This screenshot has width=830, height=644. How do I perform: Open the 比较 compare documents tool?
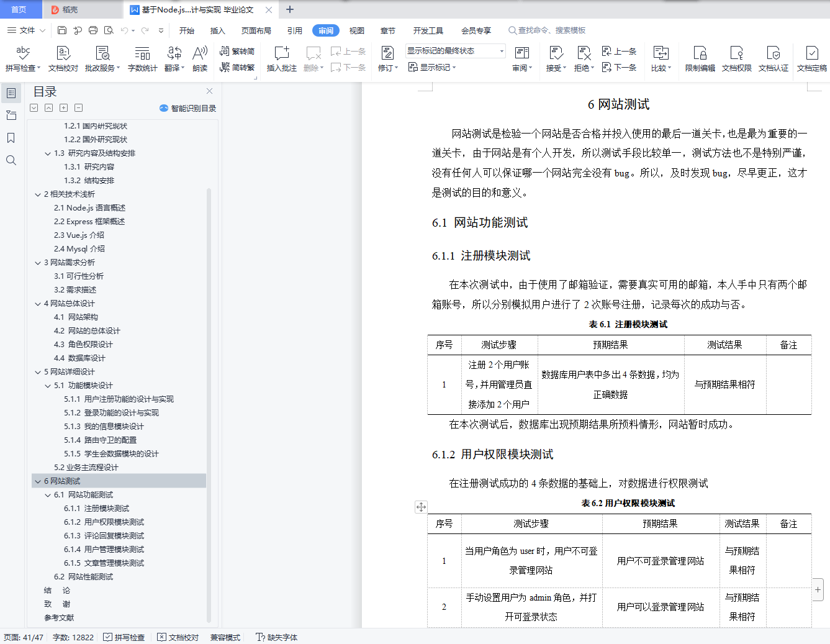pyautogui.click(x=661, y=59)
